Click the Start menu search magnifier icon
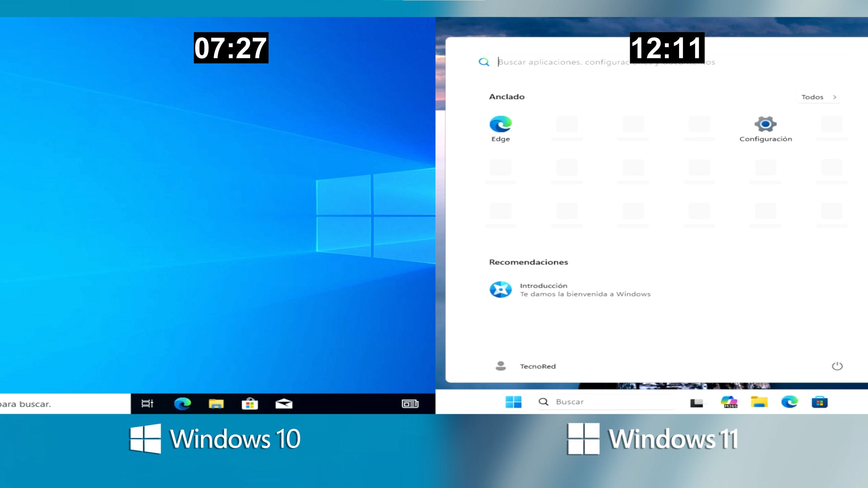 [x=484, y=62]
